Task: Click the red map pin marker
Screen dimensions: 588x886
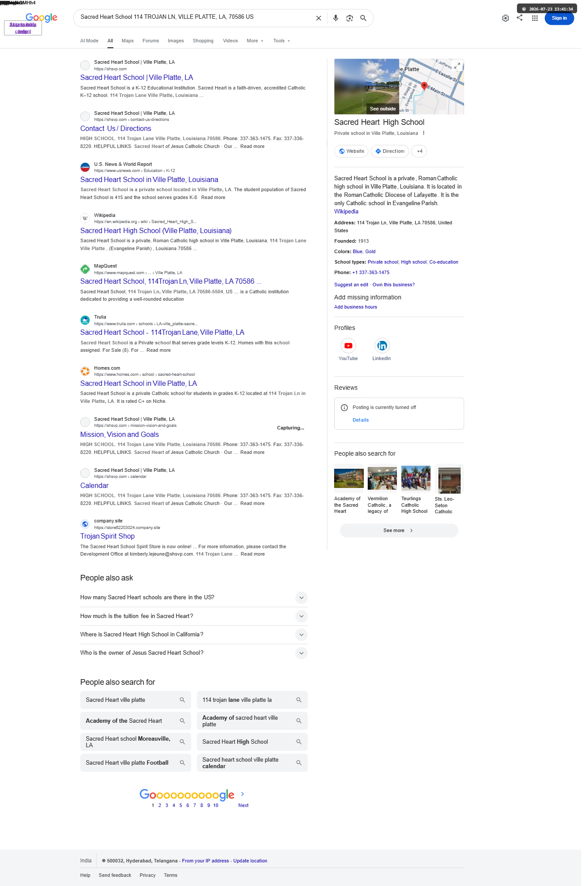Action: coord(424,86)
